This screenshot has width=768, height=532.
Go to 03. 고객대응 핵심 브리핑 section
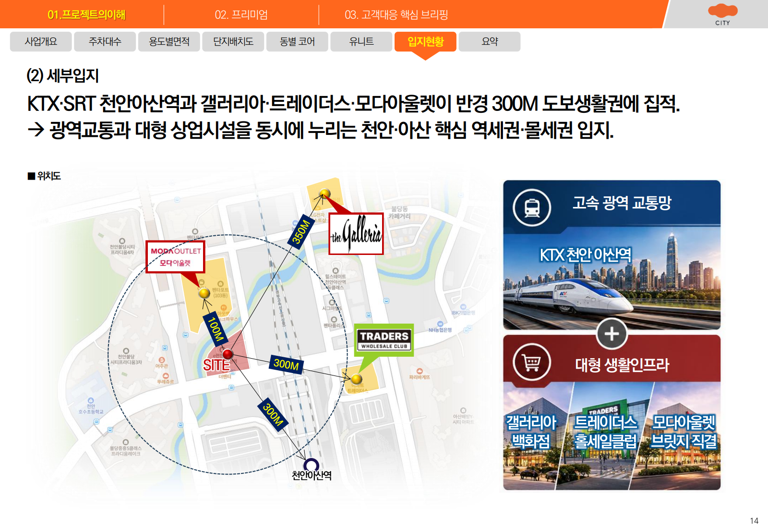pyautogui.click(x=396, y=15)
